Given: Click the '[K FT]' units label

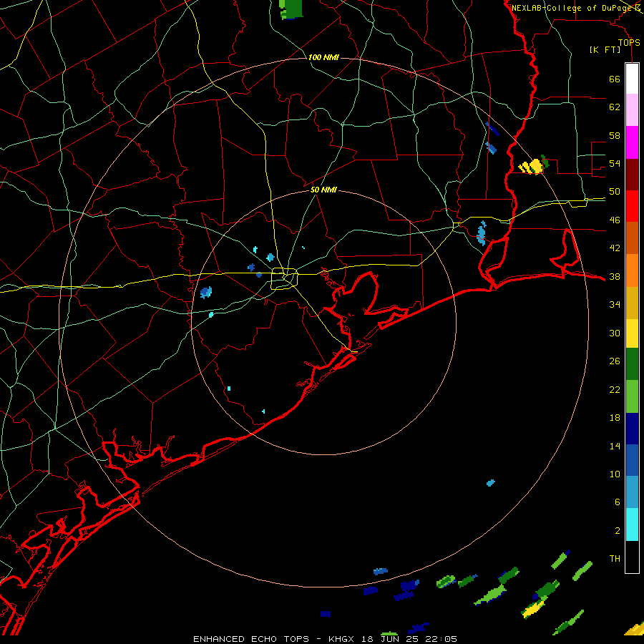Looking at the screenshot, I should 605,50.
